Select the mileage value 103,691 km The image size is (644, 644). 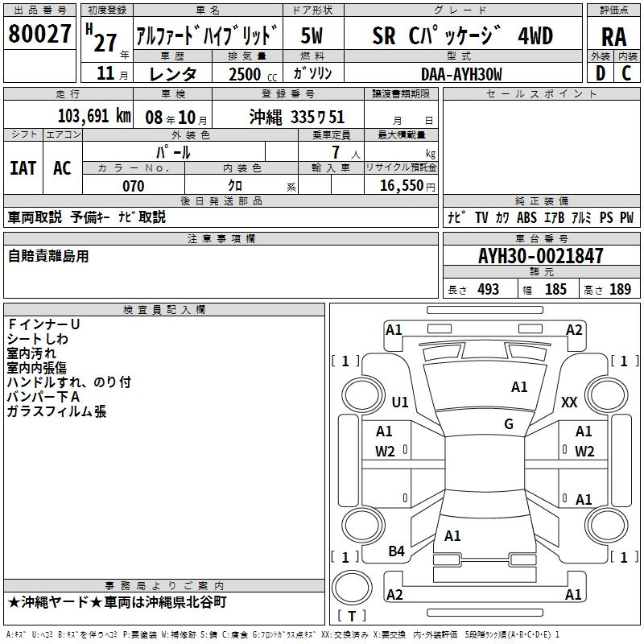94,116
